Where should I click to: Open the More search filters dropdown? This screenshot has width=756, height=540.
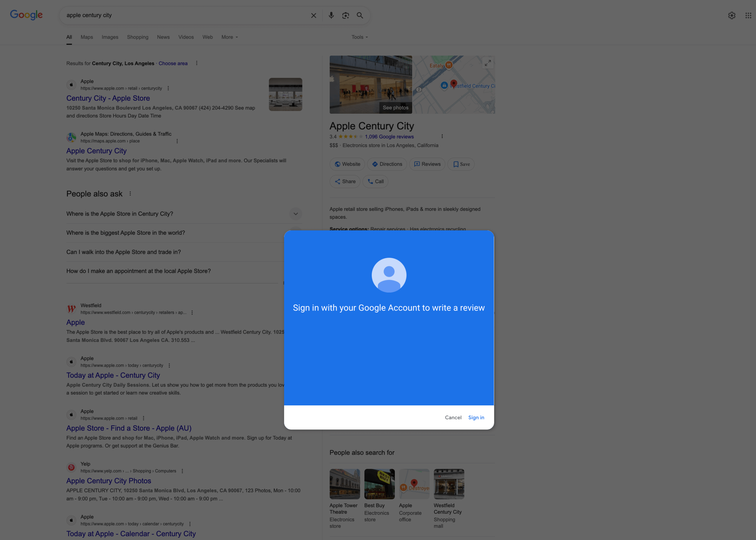point(229,37)
